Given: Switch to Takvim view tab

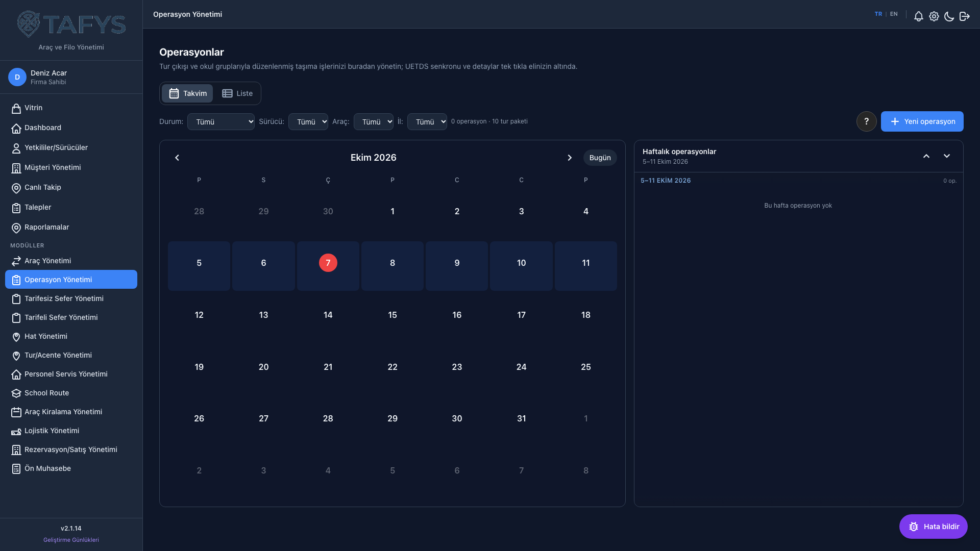Looking at the screenshot, I should (187, 93).
